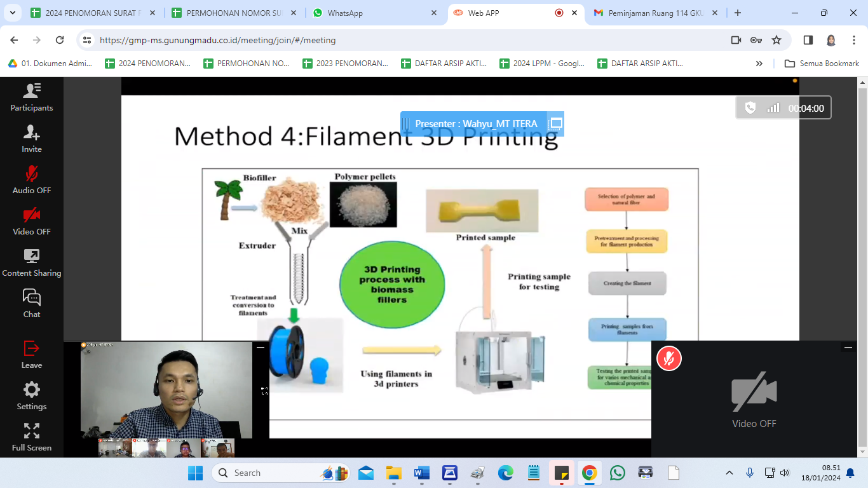
Task: Expand the Chrome tab search dropdown
Action: [x=12, y=13]
